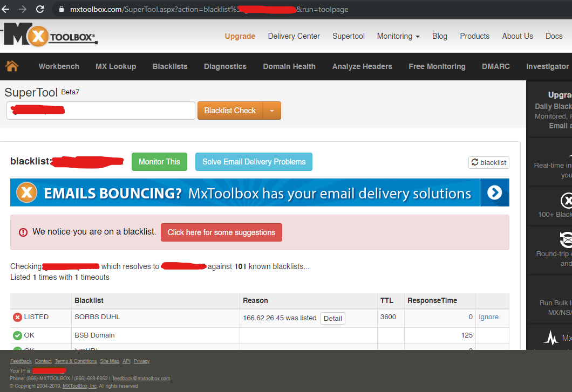The height and width of the screenshot is (392, 572).
Task: Click the red LISTED status icon
Action: (17, 317)
